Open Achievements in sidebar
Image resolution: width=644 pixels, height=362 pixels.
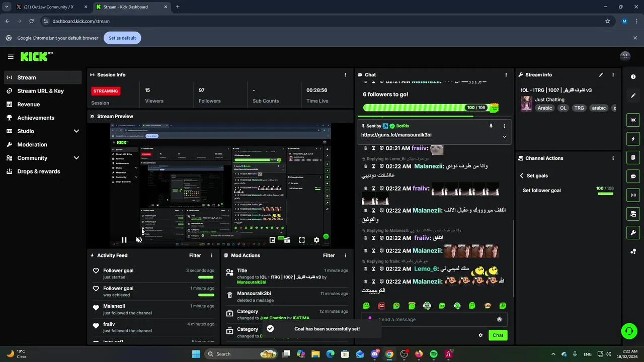[43, 118]
